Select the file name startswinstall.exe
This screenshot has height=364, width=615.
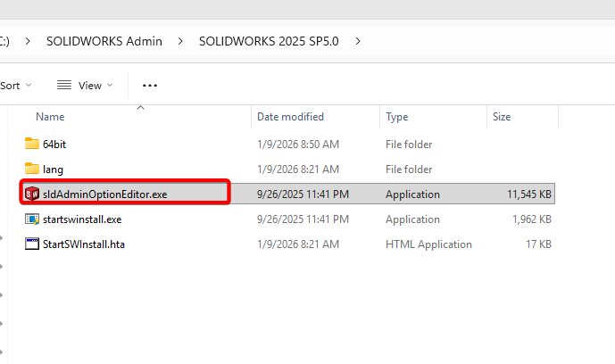pos(82,219)
